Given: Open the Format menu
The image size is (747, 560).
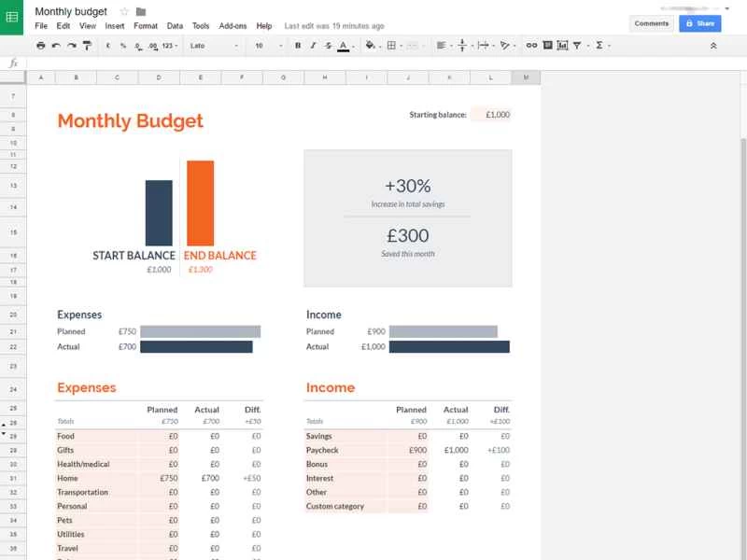Looking at the screenshot, I should point(145,26).
